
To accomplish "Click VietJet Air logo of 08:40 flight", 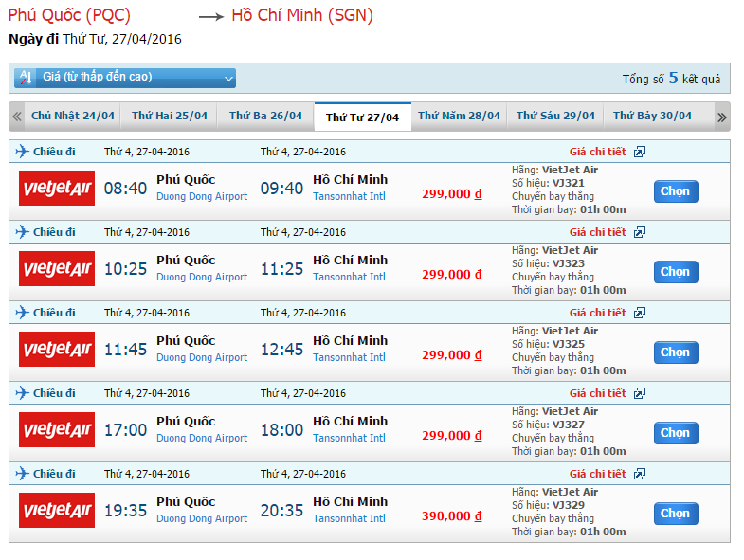I will point(57,188).
